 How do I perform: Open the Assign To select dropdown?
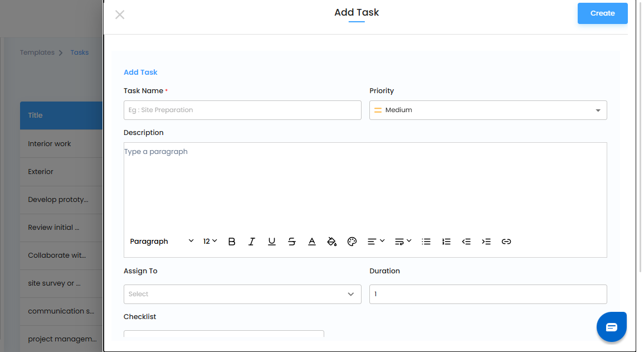click(242, 294)
